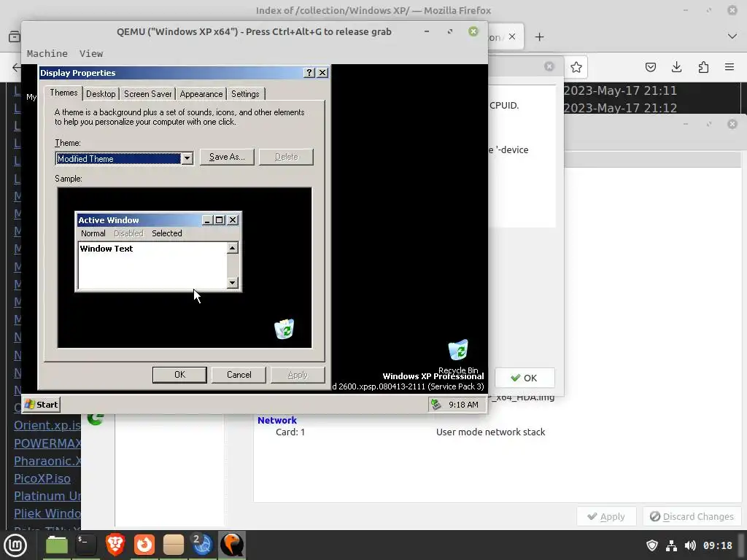
Task: Select the Themes tab
Action: click(x=63, y=93)
